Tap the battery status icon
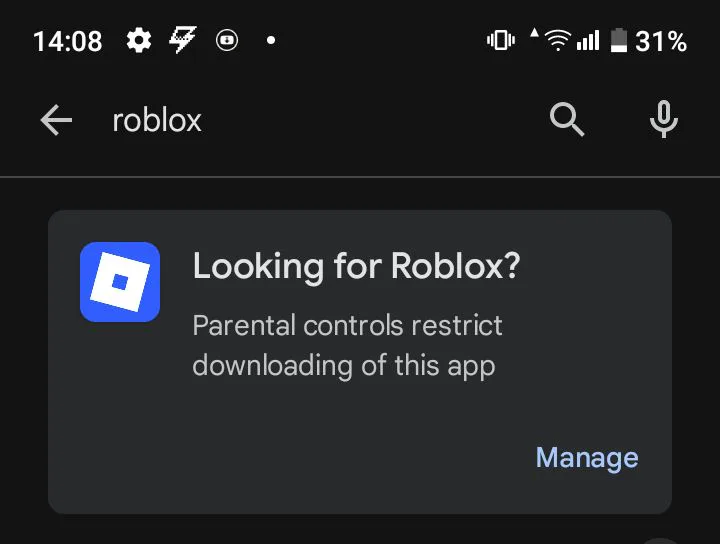The width and height of the screenshot is (720, 544). (x=619, y=40)
